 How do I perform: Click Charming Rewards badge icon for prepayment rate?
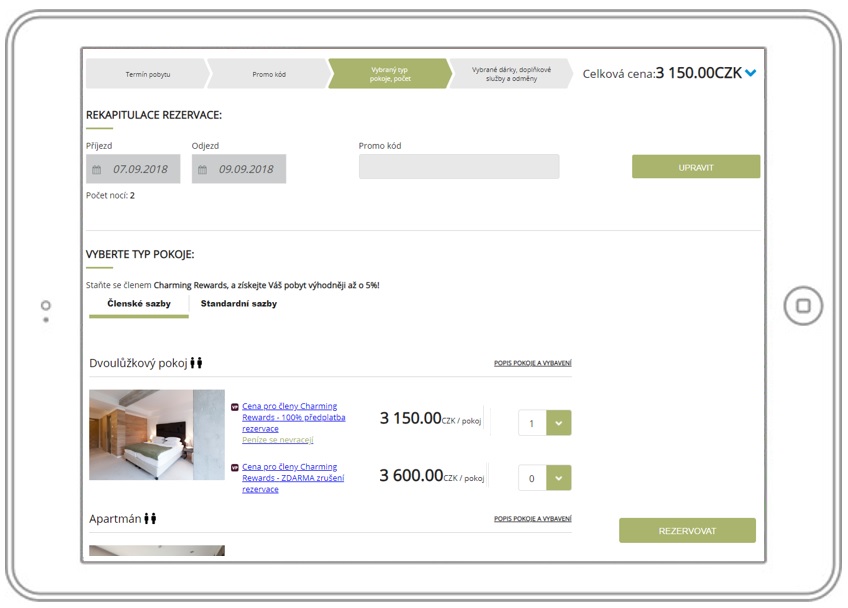coord(235,407)
